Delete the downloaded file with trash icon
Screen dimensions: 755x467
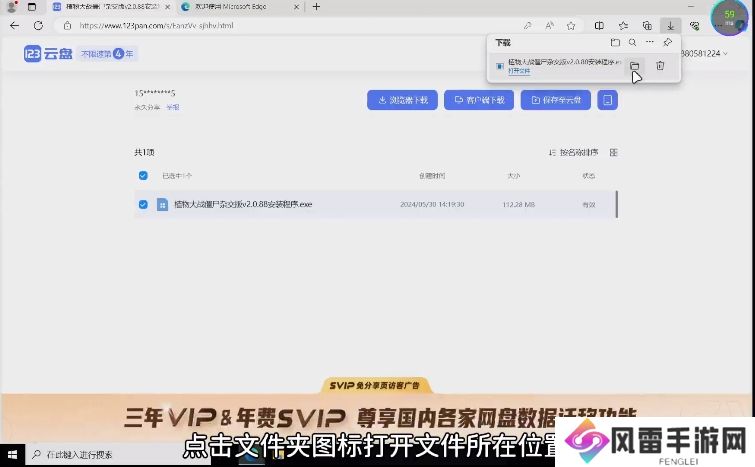tap(660, 66)
